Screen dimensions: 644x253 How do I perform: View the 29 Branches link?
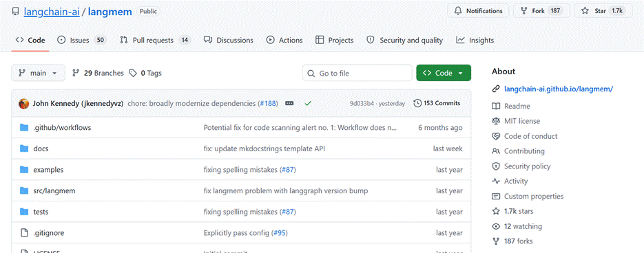98,73
